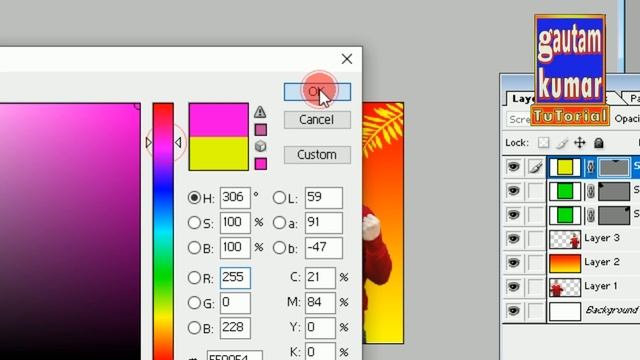The image size is (640, 360).
Task: Click the L value field 59
Action: [324, 198]
